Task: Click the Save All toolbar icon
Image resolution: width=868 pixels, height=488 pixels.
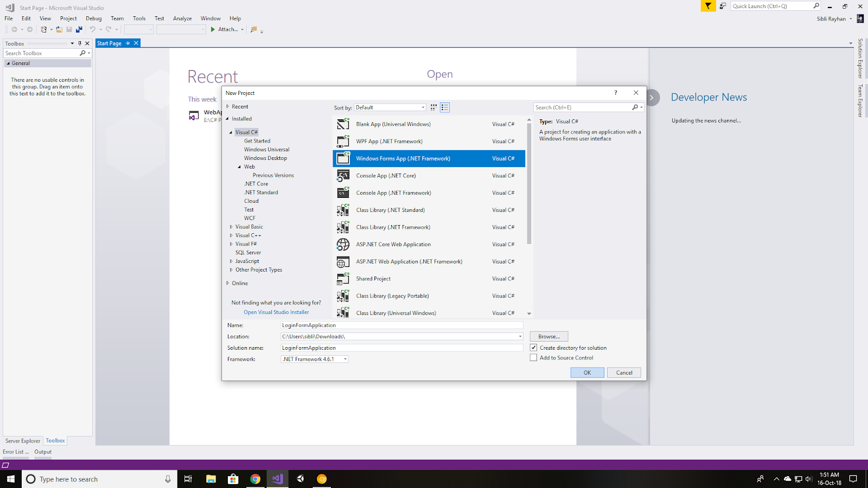Action: [79, 29]
